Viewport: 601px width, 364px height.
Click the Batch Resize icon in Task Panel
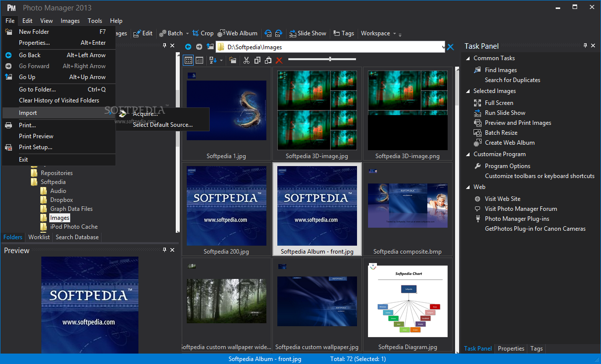tap(478, 133)
